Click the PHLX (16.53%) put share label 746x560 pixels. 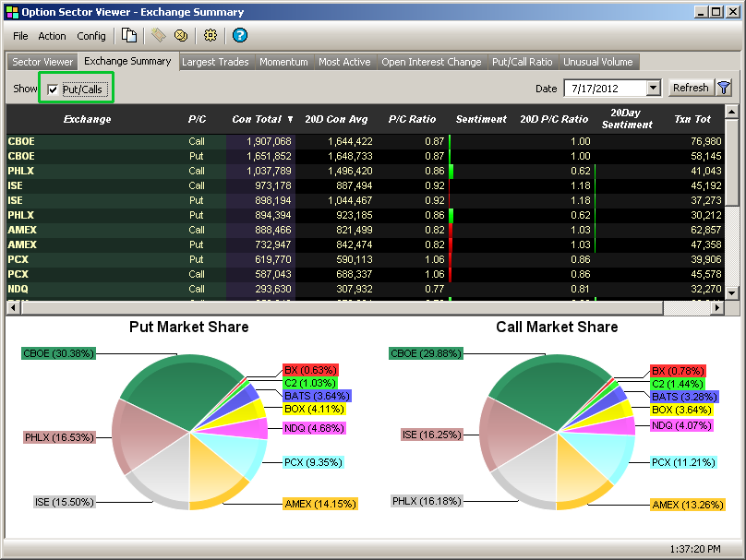(59, 437)
